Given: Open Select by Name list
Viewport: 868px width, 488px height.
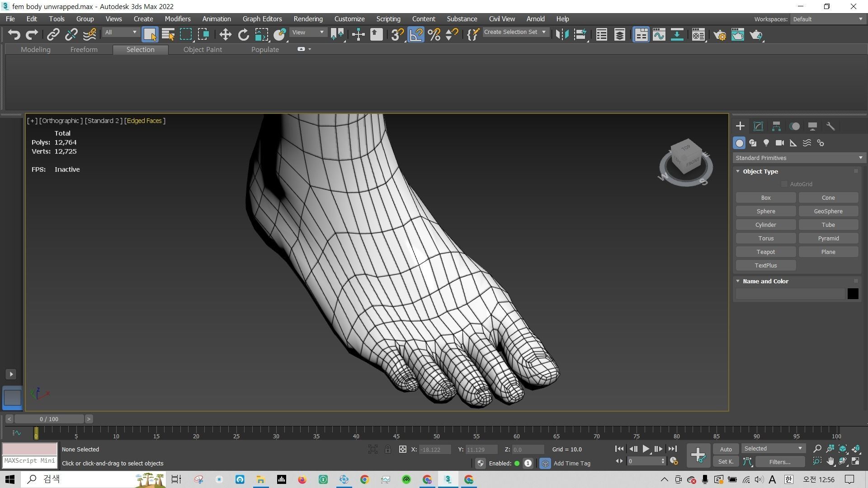Looking at the screenshot, I should [x=168, y=35].
